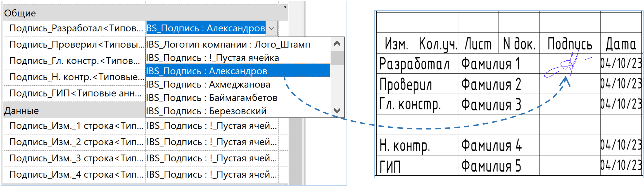The image size is (644, 186).
Task: Choose IBS_Подпись : Березовский in the list
Action: [238, 111]
